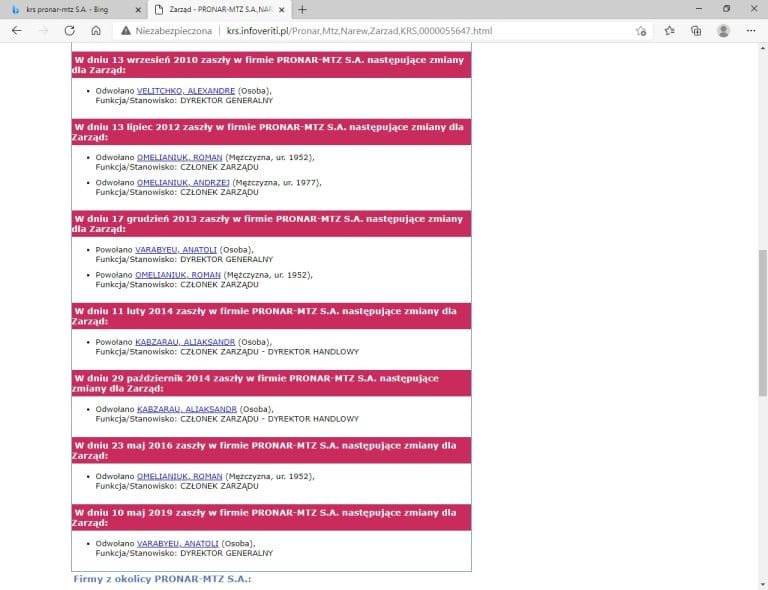Click the address bar URL
Viewport: 768px width, 590px height.
coord(359,30)
